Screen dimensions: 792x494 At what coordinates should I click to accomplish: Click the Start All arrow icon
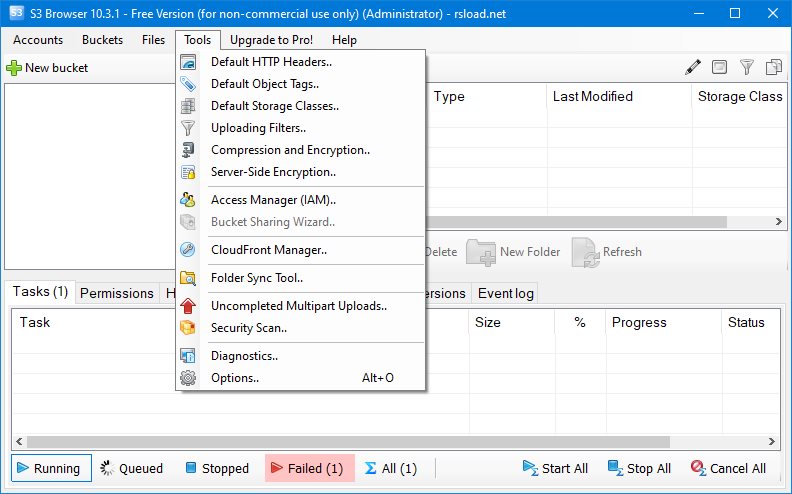point(529,468)
